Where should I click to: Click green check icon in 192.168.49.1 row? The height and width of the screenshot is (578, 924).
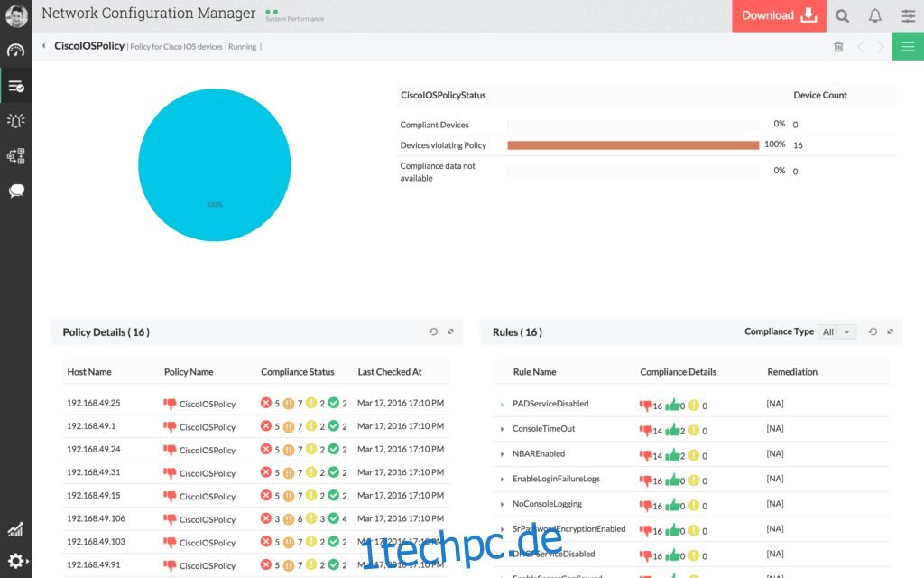(x=334, y=426)
